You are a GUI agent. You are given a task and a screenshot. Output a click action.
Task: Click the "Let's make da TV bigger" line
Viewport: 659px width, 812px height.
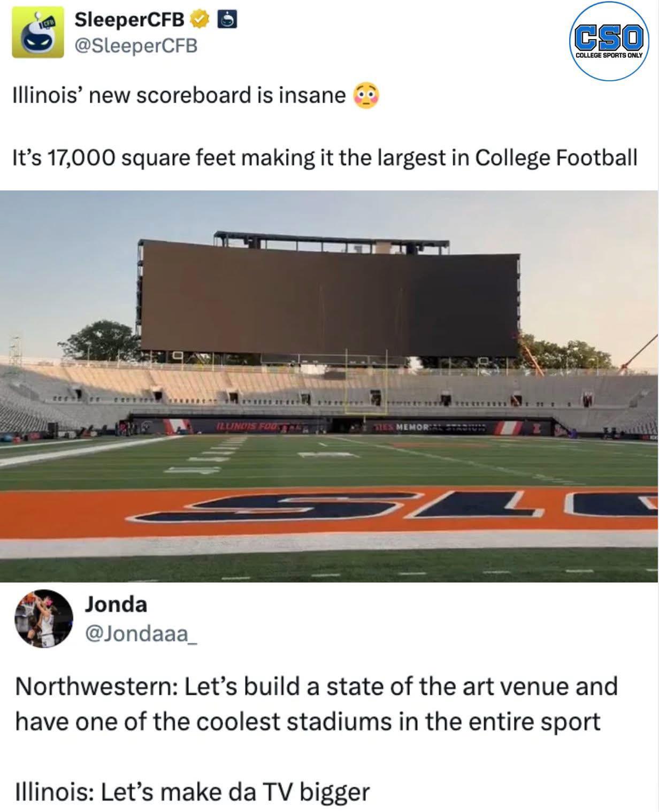[192, 792]
